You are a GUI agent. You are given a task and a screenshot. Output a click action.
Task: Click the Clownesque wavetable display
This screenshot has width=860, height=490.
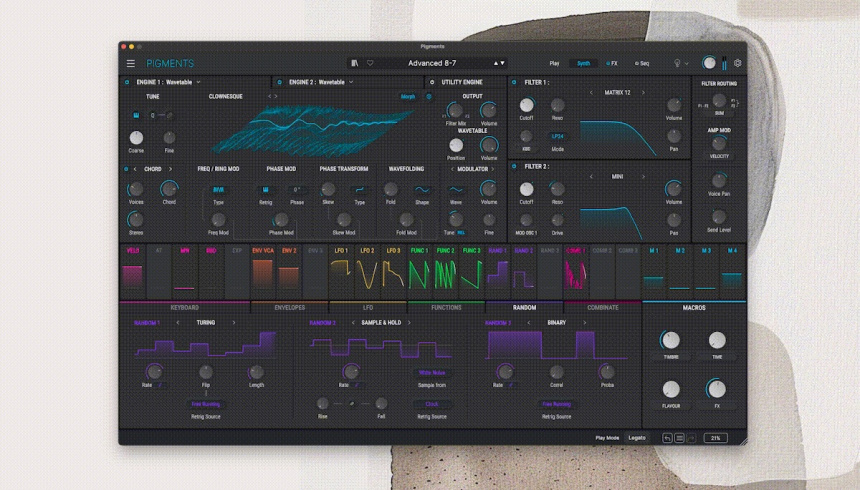(x=313, y=131)
